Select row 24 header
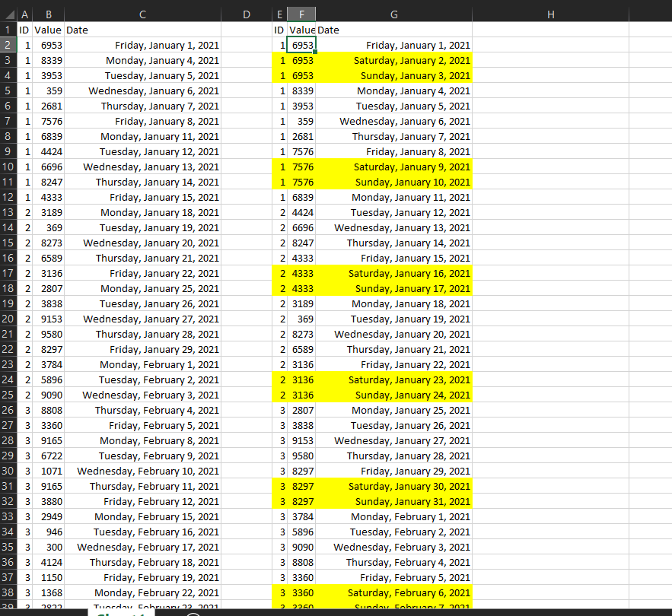The height and width of the screenshot is (616, 672). click(x=8, y=379)
